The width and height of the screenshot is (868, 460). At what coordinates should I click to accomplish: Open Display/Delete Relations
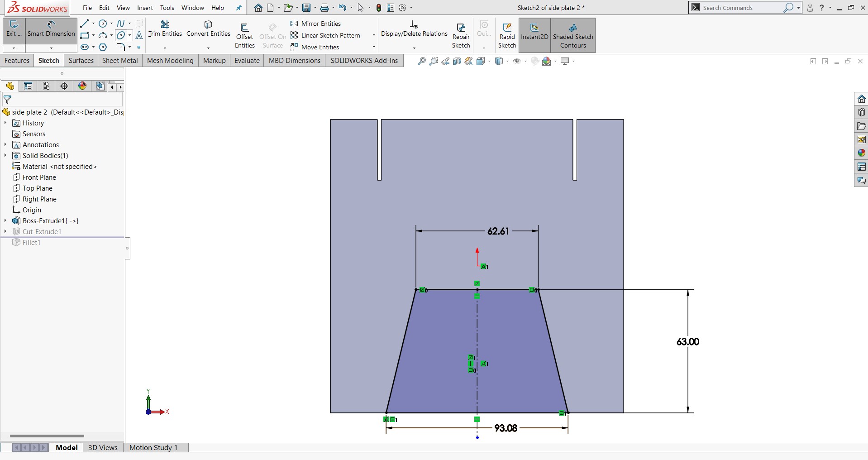click(x=414, y=29)
